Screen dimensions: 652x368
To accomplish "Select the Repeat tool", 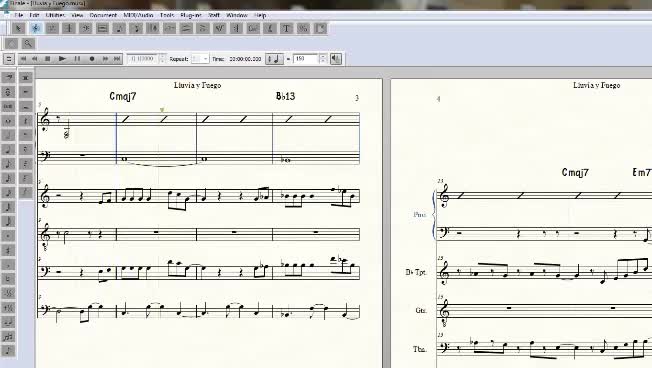I will click(x=236, y=28).
